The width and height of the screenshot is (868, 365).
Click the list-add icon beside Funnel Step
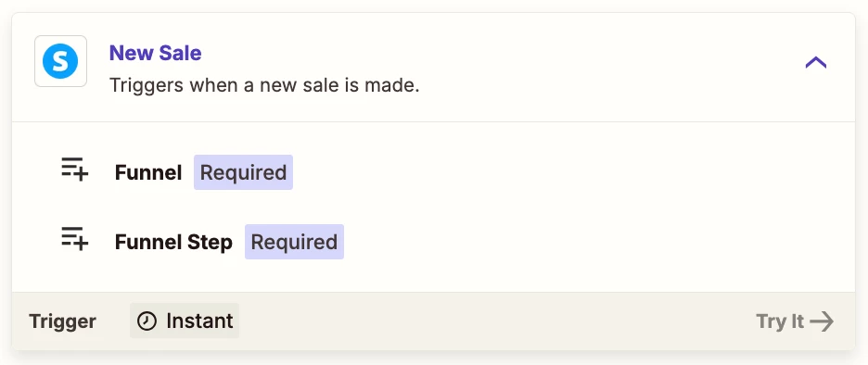(75, 239)
